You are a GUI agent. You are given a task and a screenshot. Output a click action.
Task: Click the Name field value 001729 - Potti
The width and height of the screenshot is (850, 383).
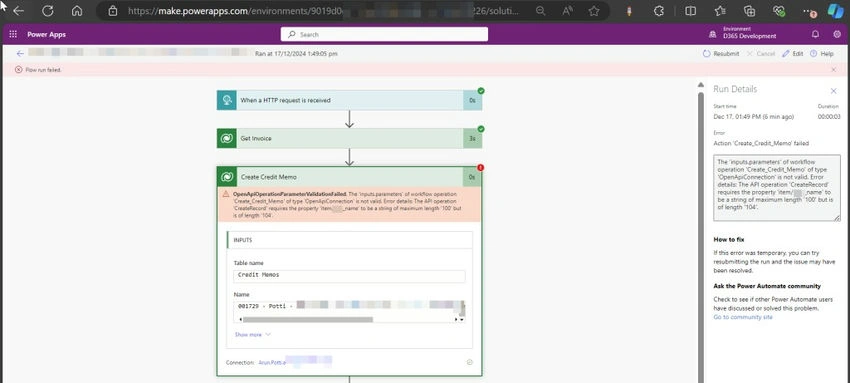click(266, 306)
